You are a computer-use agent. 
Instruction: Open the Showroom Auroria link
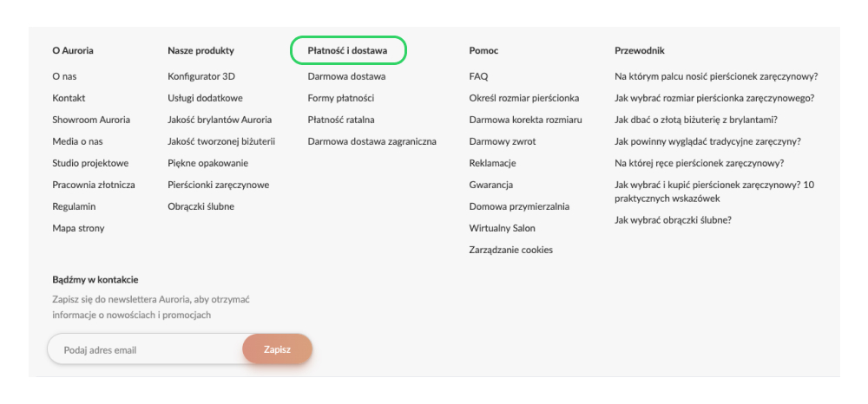(x=91, y=120)
